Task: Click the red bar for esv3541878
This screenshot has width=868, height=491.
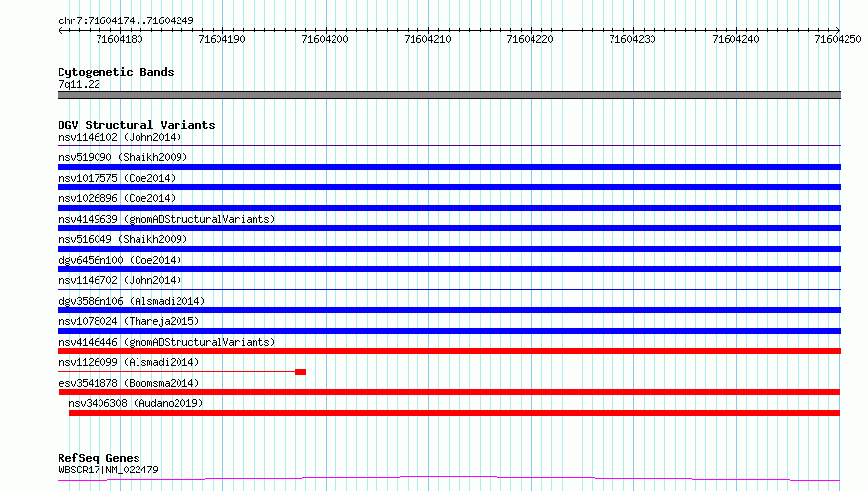Action: 449,392
